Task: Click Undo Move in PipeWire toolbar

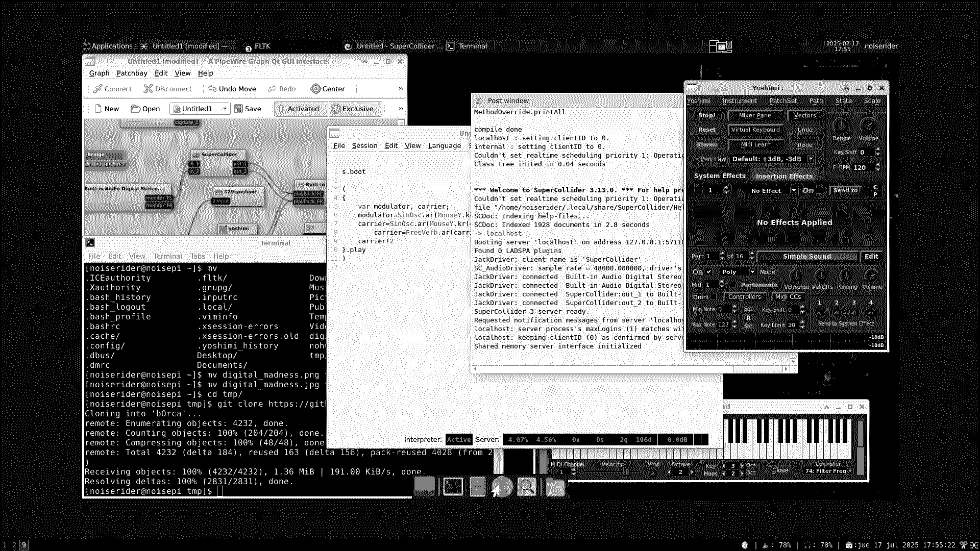Action: click(232, 89)
